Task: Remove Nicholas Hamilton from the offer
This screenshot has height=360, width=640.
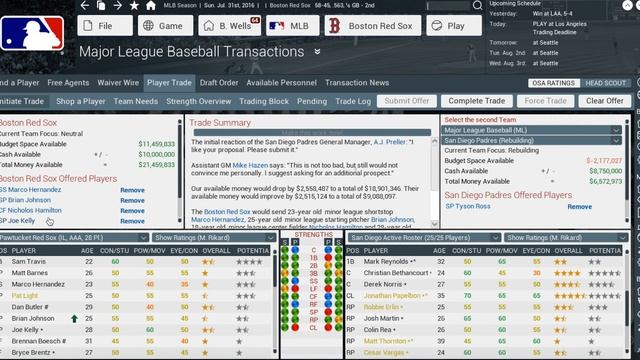Action: point(132,211)
